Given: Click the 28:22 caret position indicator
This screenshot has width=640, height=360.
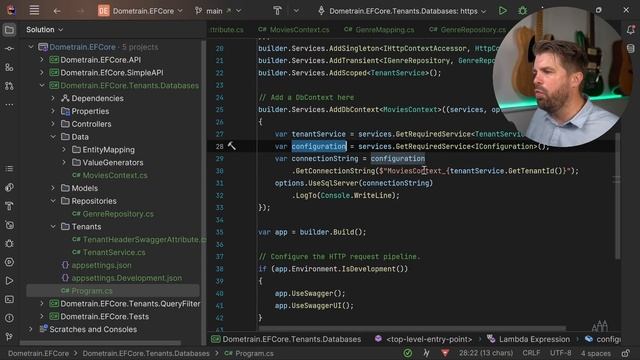Looking at the screenshot, I should coord(485,353).
